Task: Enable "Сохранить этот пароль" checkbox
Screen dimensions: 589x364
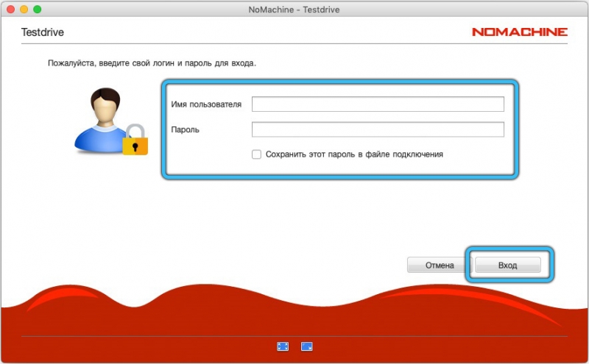Action: (256, 154)
